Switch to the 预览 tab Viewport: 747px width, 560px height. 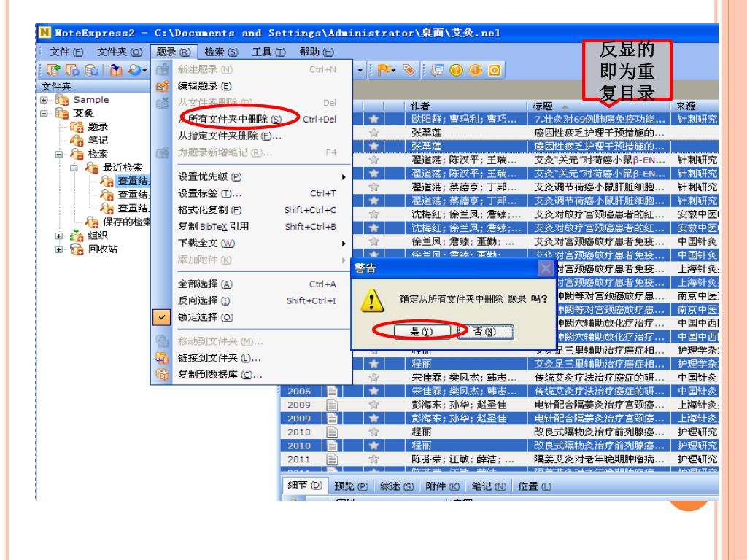pos(351,486)
